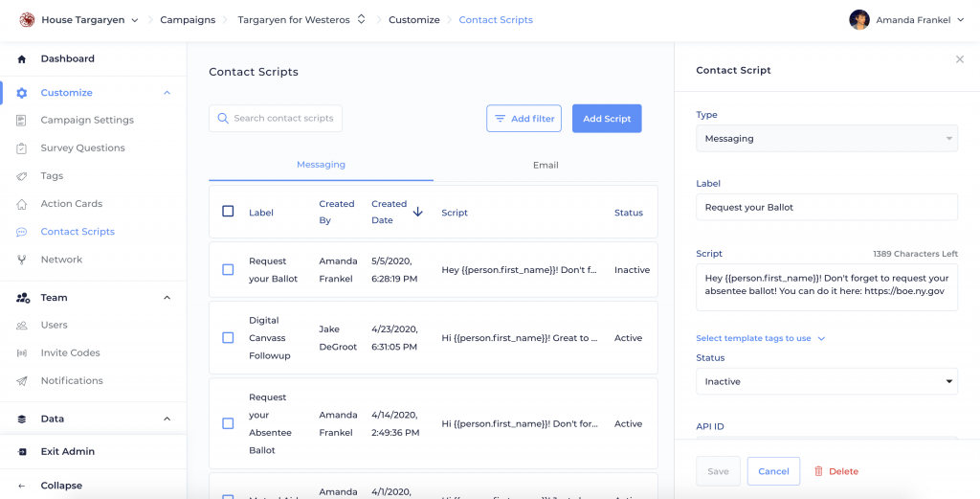
Task: Click the 1389 Characters Left counter
Action: pos(915,255)
